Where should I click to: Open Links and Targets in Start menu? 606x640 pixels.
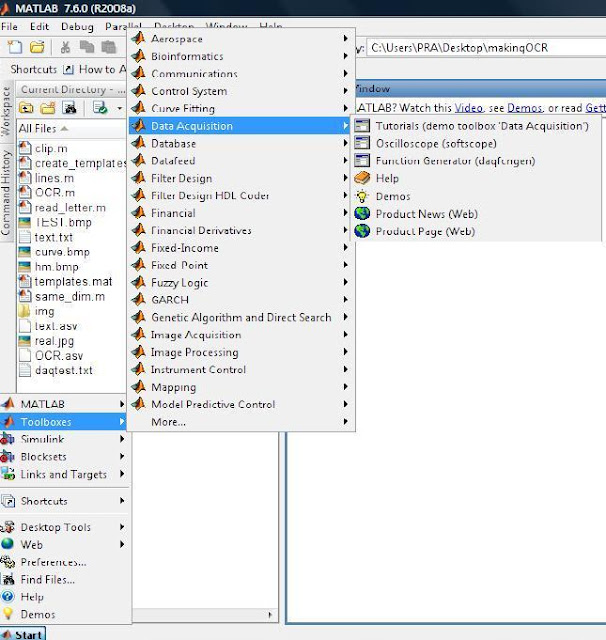[x=63, y=474]
